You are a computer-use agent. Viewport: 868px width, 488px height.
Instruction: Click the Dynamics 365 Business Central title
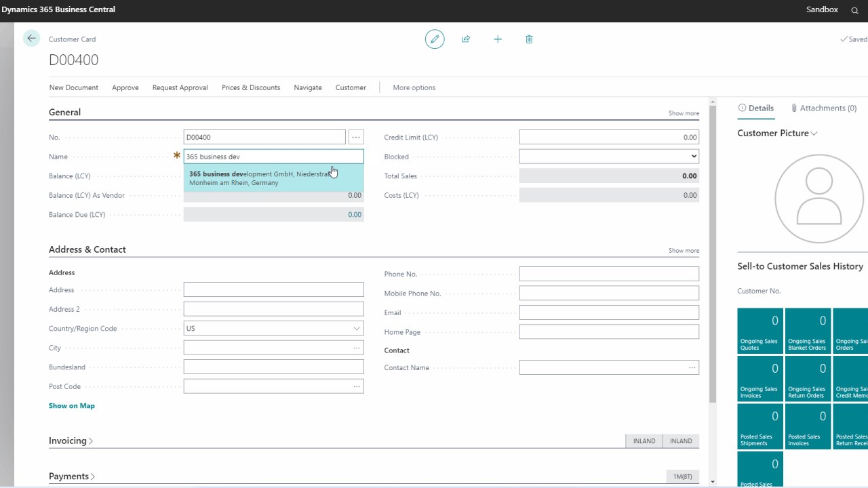58,9
